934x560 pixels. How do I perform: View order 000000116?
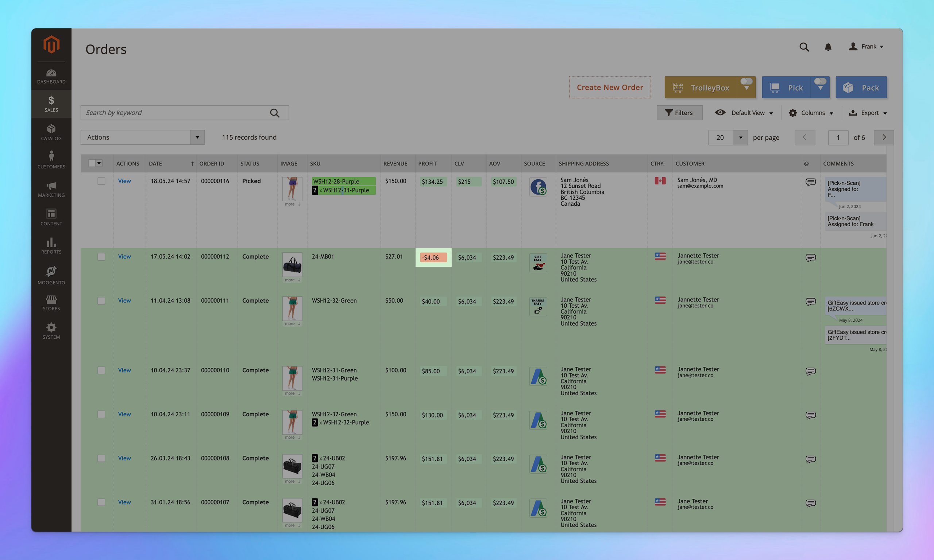pos(124,181)
